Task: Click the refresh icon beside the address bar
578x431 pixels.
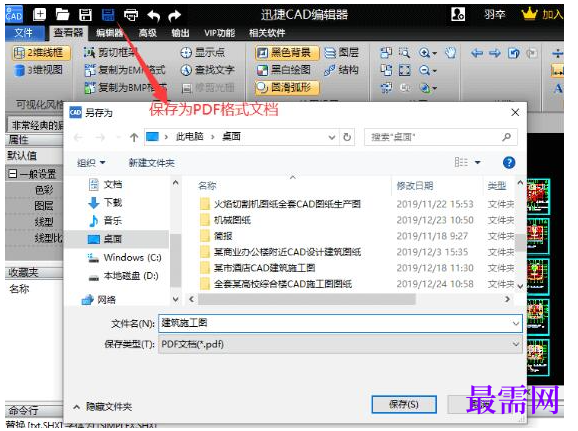Action: (347, 137)
